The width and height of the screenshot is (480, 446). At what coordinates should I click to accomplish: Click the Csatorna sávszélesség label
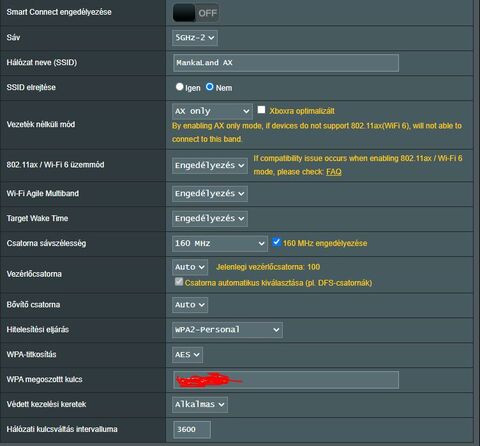pyautogui.click(x=46, y=243)
